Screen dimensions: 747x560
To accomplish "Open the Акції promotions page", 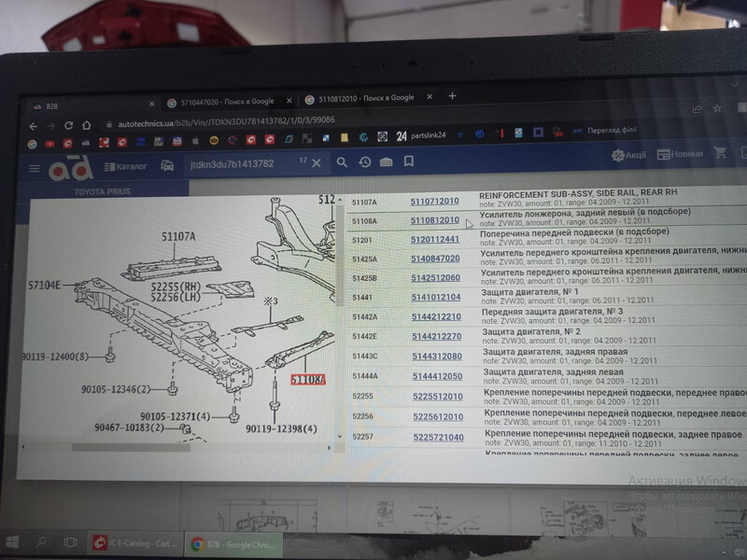I will 629,155.
